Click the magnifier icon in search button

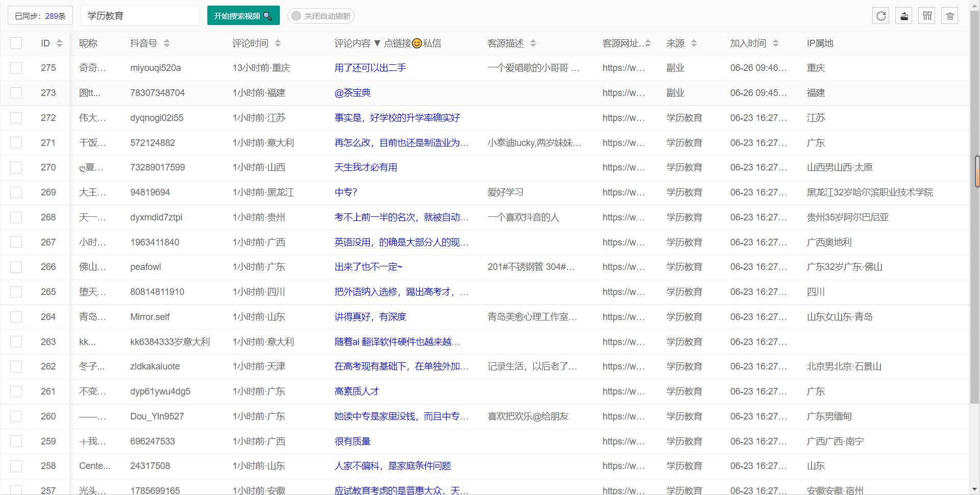pos(268,15)
